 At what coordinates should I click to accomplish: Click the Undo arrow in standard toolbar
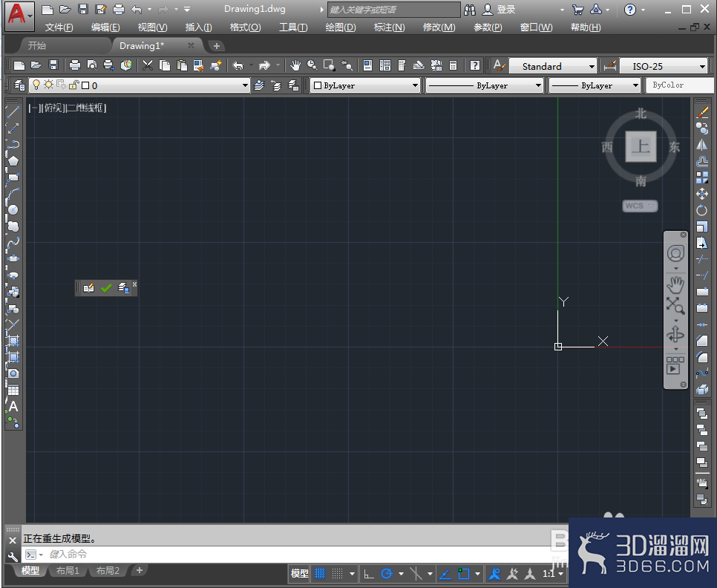point(238,66)
